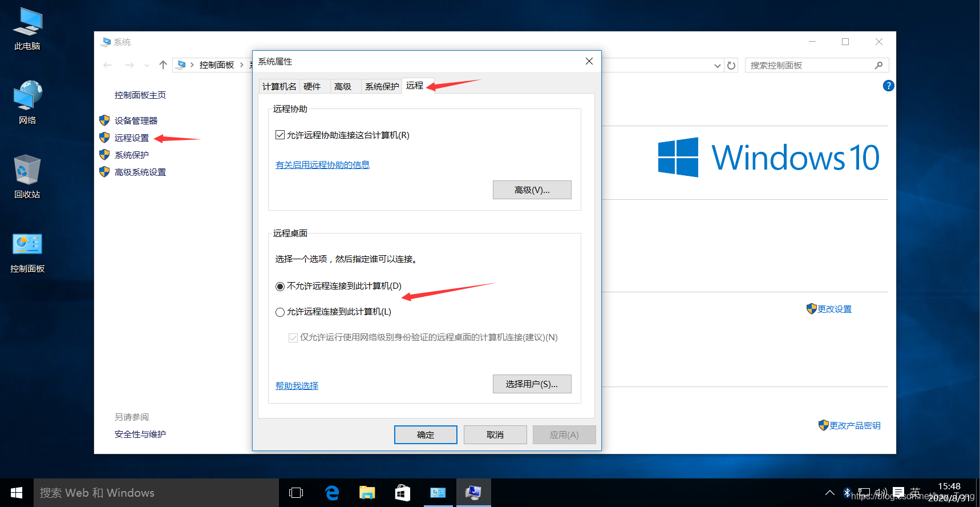This screenshot has height=507, width=980.
Task: Open the network tray icon
Action: pyautogui.click(x=864, y=493)
